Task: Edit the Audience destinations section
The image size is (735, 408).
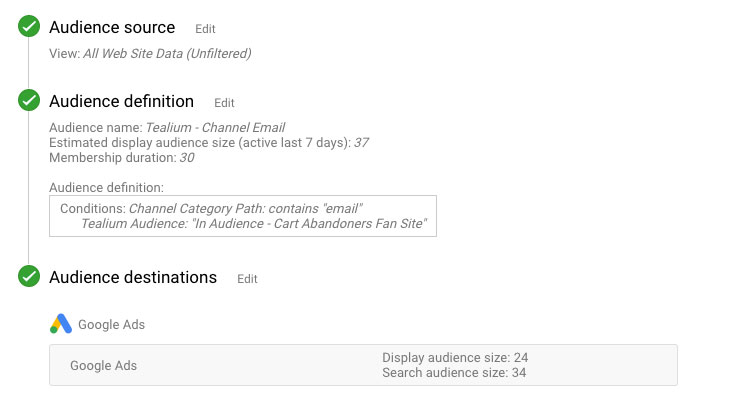Action: tap(247, 279)
